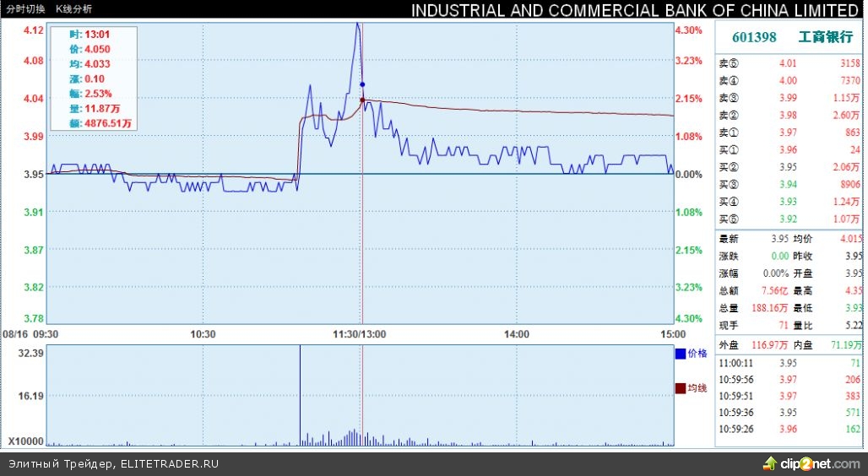Click the stock code 601398

point(754,38)
